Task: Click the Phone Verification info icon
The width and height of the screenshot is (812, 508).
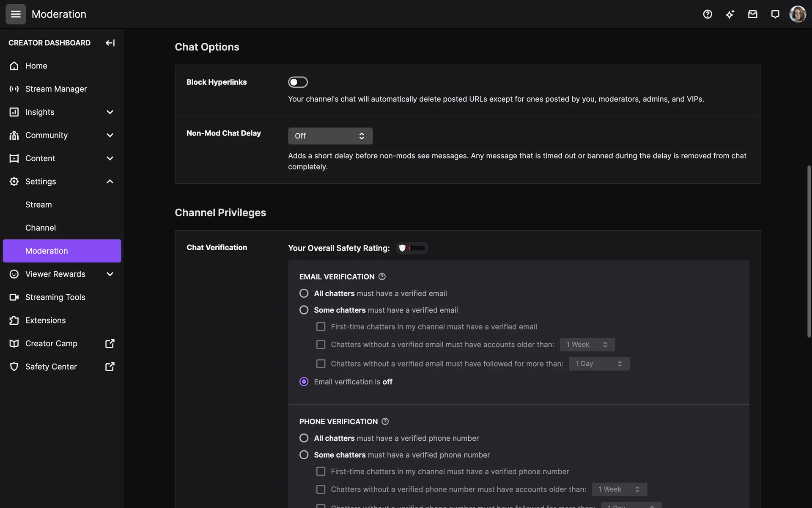Action: pos(385,421)
